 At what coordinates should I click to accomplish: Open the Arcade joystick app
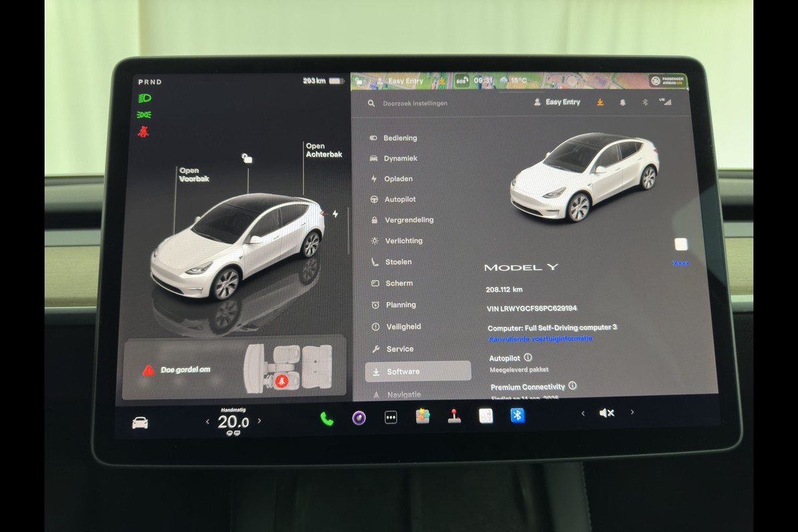click(454, 416)
